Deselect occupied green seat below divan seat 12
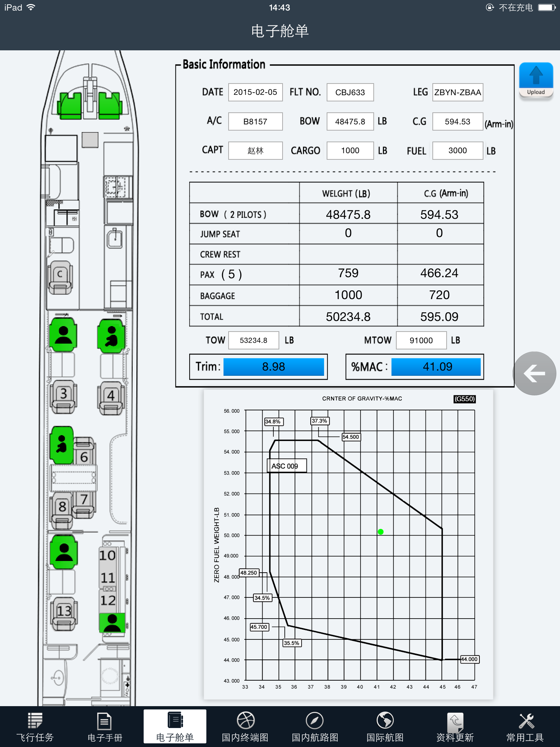The width and height of the screenshot is (560, 747). [x=112, y=623]
